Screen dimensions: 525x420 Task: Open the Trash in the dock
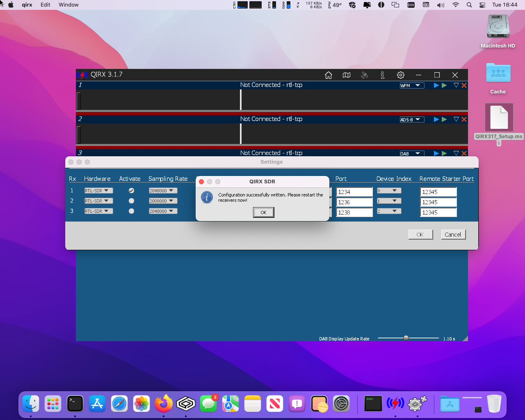coord(494,404)
